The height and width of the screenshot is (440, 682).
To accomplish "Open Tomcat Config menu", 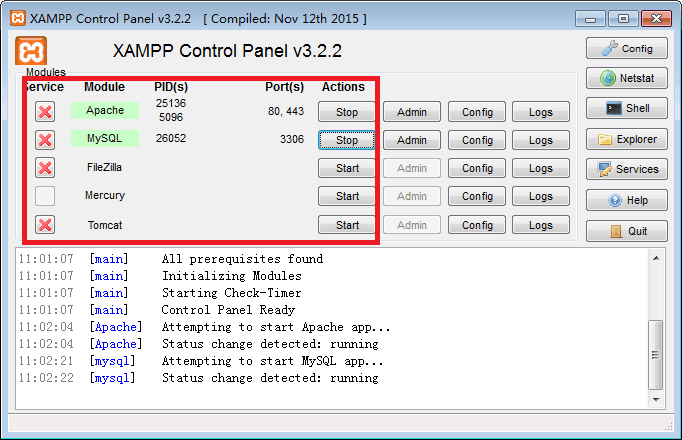I will (477, 225).
